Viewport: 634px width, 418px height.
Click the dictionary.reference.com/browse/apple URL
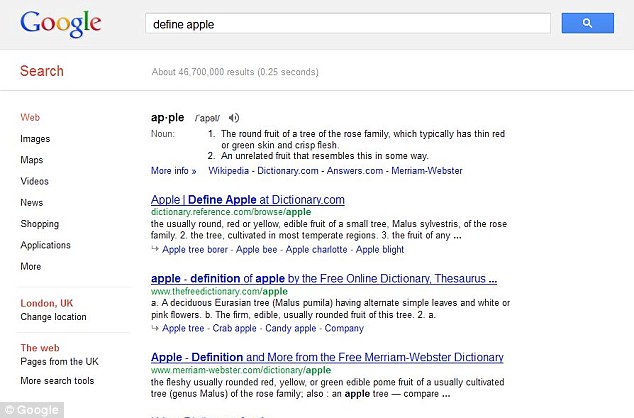click(231, 212)
